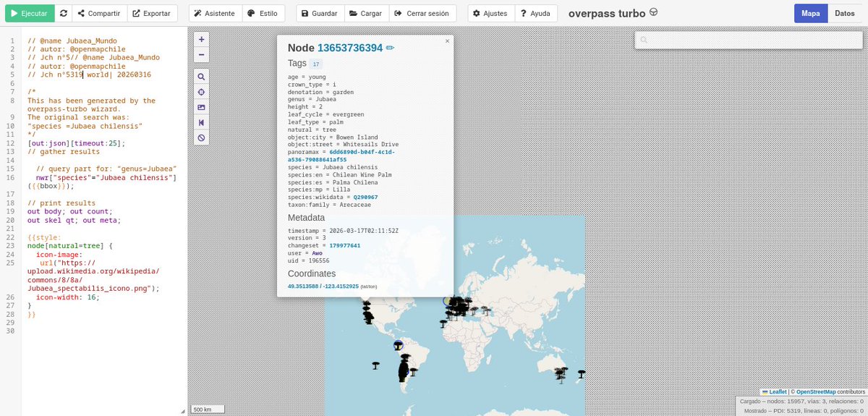Open the Exportar export options
Viewport: 868px width, 416px height.
(152, 13)
